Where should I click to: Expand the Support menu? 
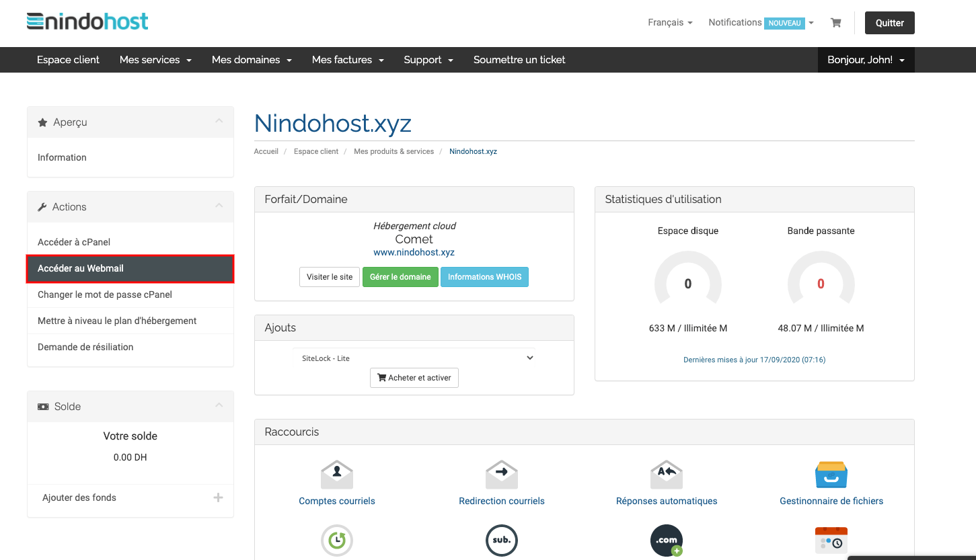(428, 60)
